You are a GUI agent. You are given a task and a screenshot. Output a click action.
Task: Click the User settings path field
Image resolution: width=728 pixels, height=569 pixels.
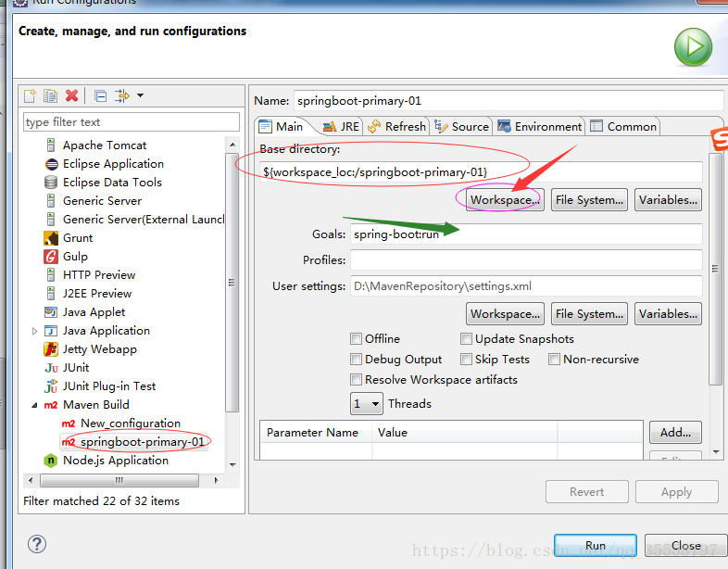coord(526,286)
